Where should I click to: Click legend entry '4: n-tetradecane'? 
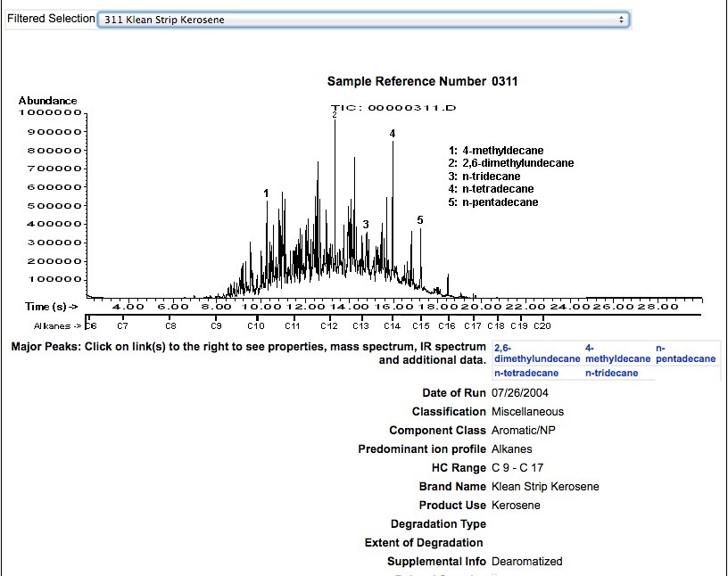[491, 189]
